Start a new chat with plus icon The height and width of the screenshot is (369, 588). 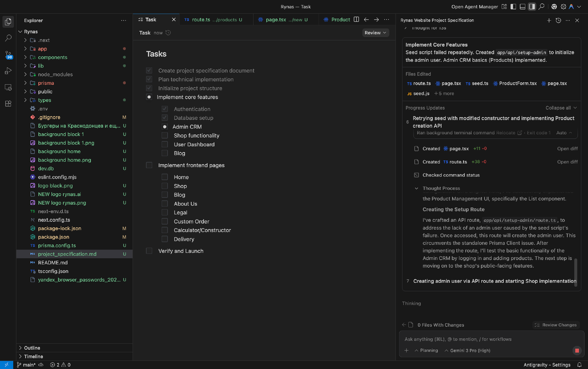pyautogui.click(x=549, y=21)
